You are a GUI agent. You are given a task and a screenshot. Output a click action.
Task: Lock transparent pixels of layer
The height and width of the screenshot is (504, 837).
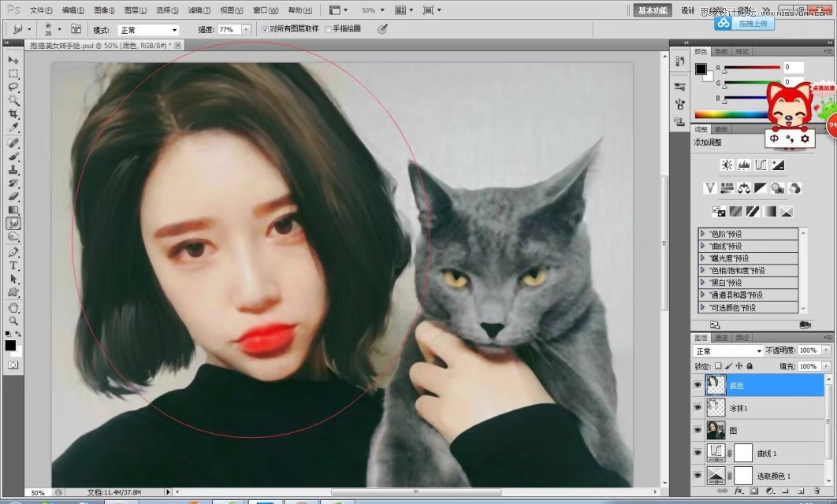[719, 366]
